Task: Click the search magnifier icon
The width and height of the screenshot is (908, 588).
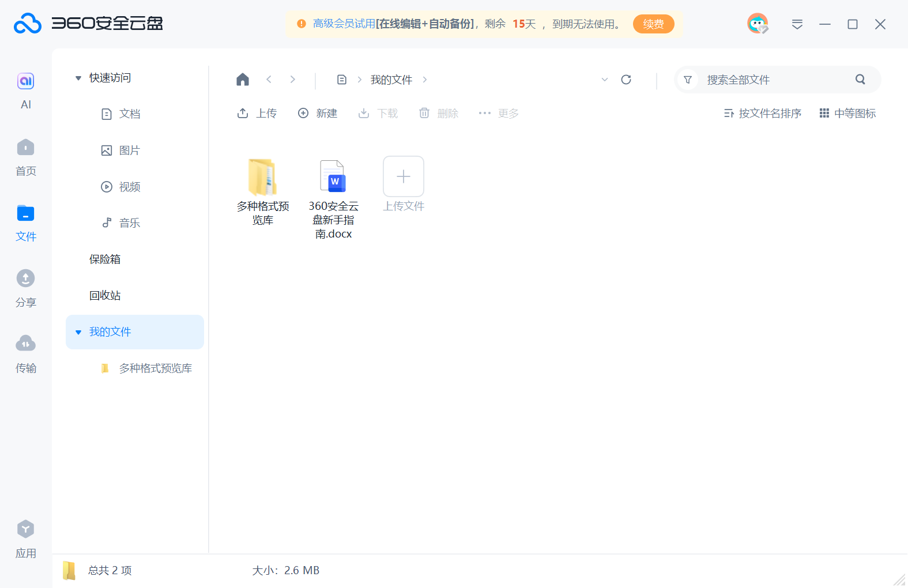Action: pos(860,80)
